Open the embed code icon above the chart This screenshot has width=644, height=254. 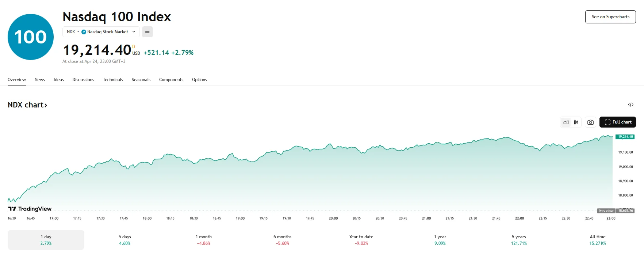(631, 105)
